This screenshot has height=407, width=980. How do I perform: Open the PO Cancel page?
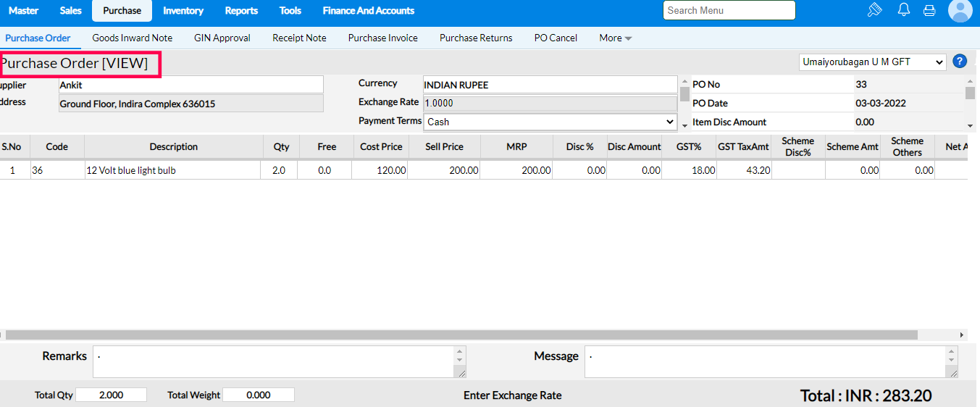point(556,38)
